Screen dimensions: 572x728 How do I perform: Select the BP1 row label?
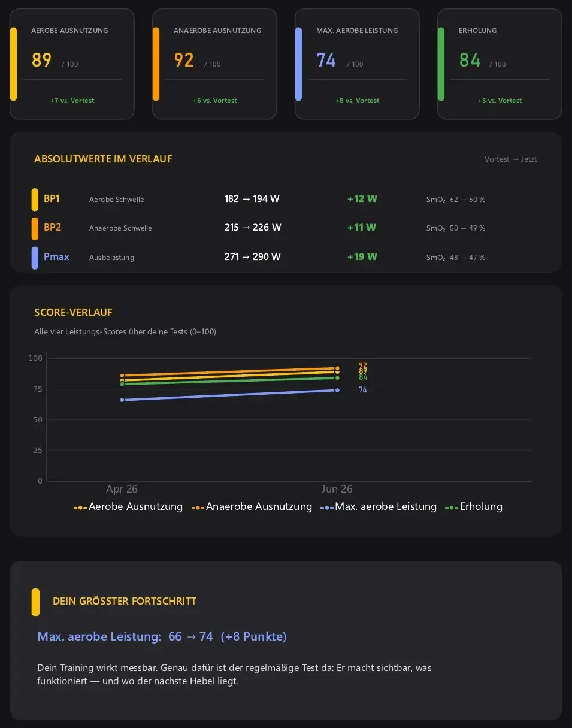(x=52, y=199)
